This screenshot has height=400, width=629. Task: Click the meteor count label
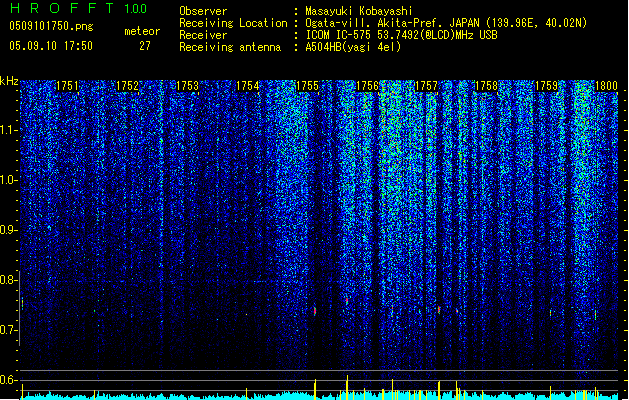pyautogui.click(x=142, y=31)
